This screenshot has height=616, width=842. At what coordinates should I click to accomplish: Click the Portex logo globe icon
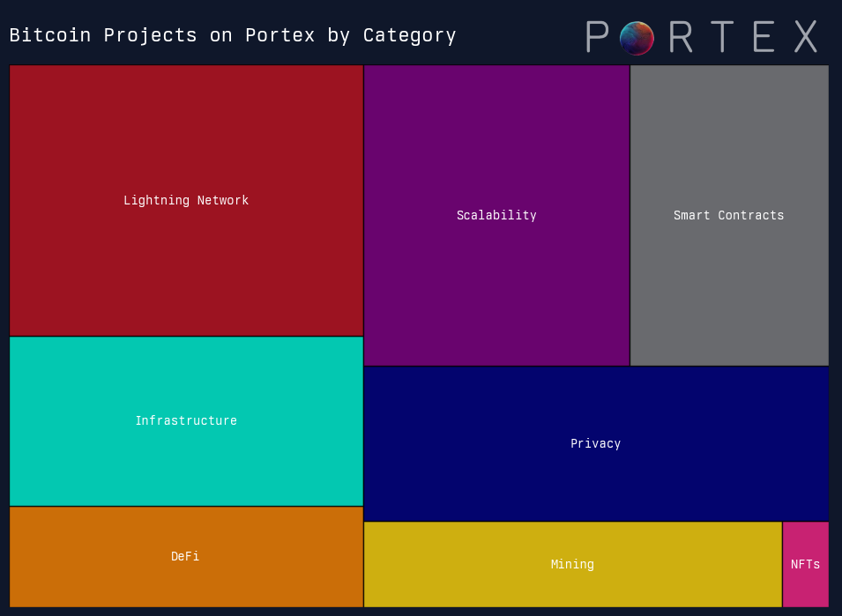[637, 38]
